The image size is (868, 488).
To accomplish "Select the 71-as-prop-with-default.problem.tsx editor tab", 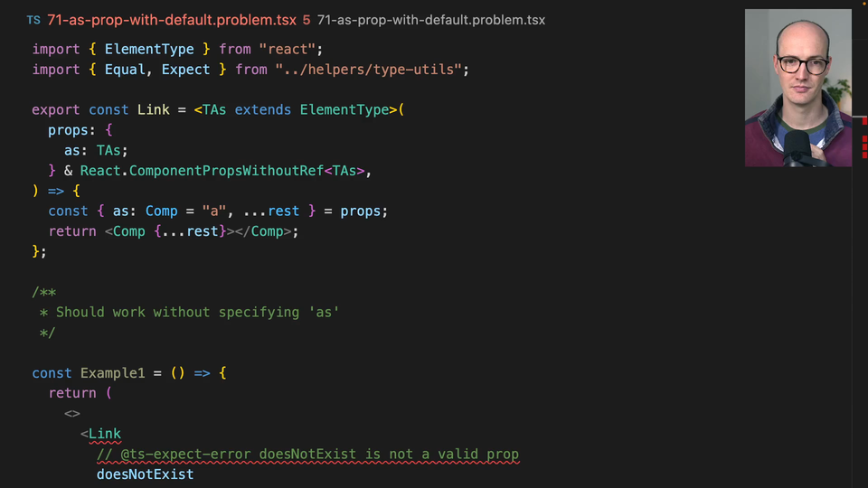I will click(171, 20).
